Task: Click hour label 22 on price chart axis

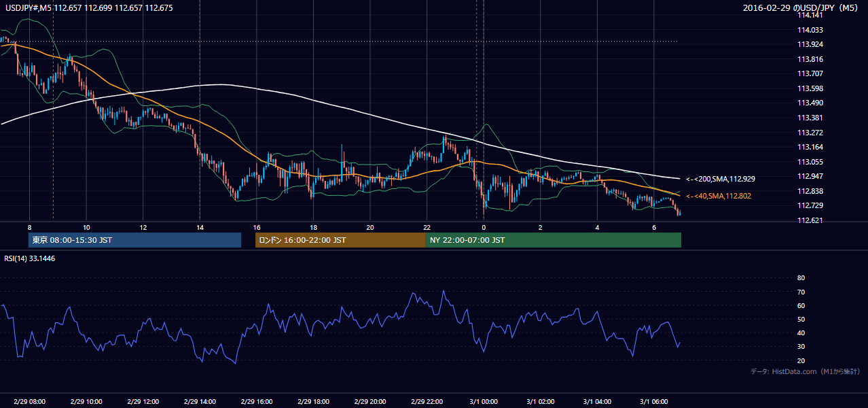Action: [x=427, y=227]
